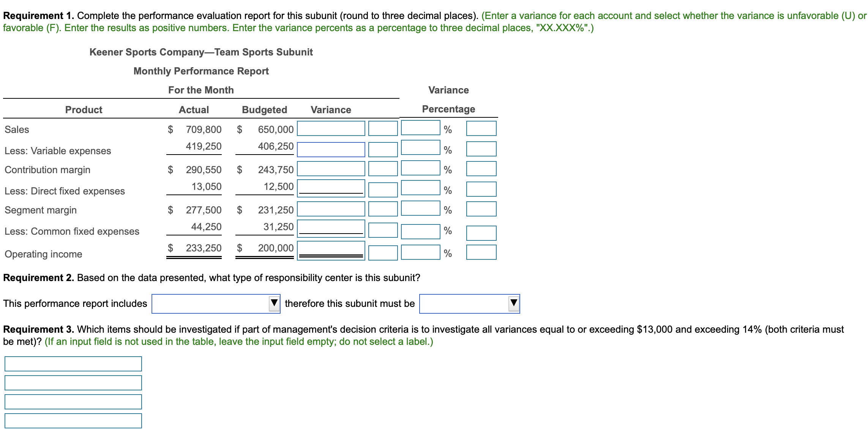Click the last Requirement 3 answer field
This screenshot has height=436, width=868.
[x=73, y=421]
